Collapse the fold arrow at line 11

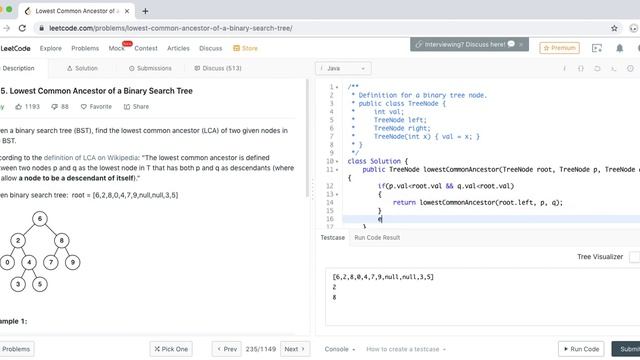337,169
